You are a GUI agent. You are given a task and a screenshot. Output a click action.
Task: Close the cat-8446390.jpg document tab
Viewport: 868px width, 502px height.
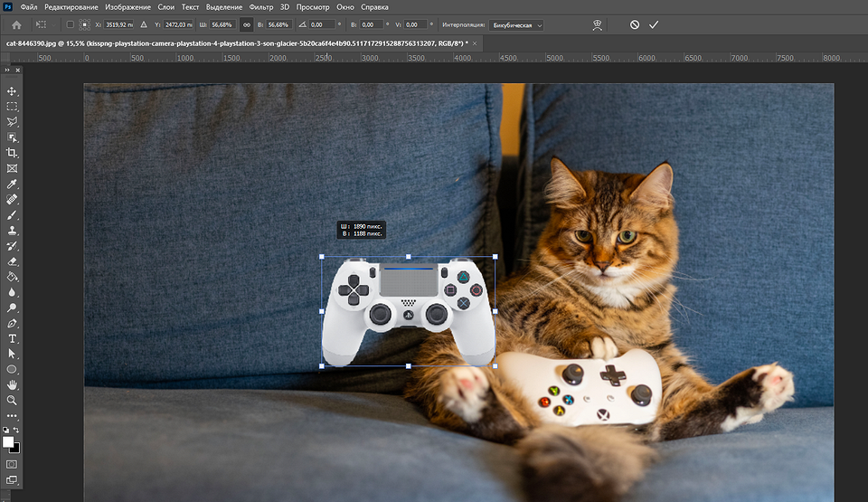pos(475,43)
